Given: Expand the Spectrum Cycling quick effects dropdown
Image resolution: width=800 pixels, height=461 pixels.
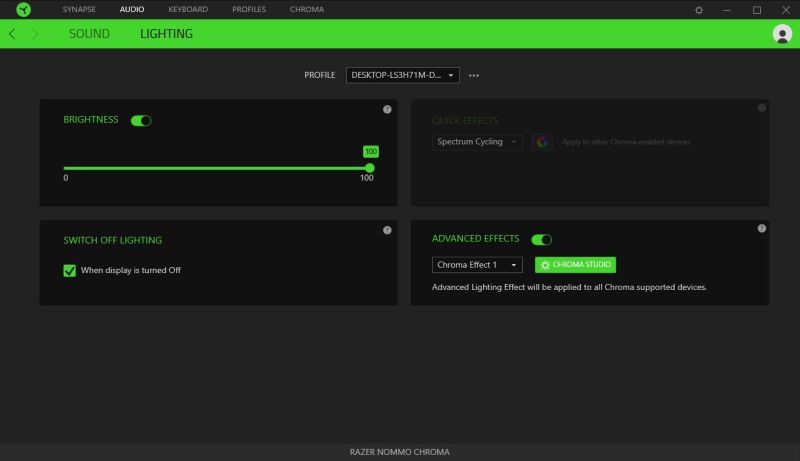Looking at the screenshot, I should point(477,142).
